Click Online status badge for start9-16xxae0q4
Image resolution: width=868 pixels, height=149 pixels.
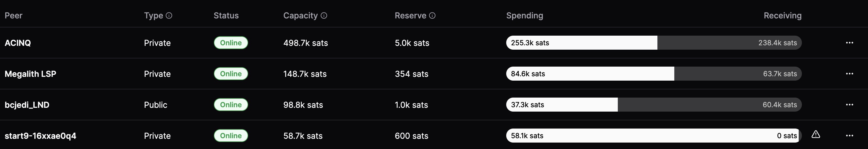click(231, 136)
